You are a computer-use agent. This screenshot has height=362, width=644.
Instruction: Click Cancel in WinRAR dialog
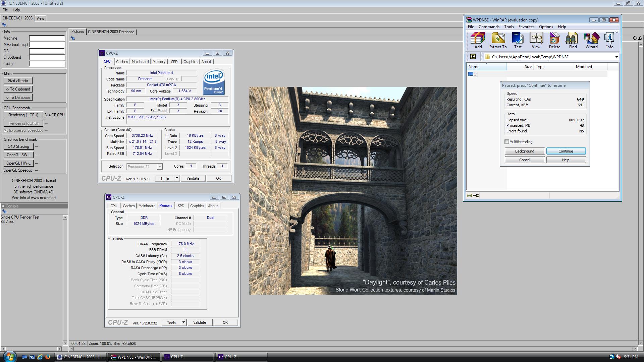pyautogui.click(x=525, y=160)
